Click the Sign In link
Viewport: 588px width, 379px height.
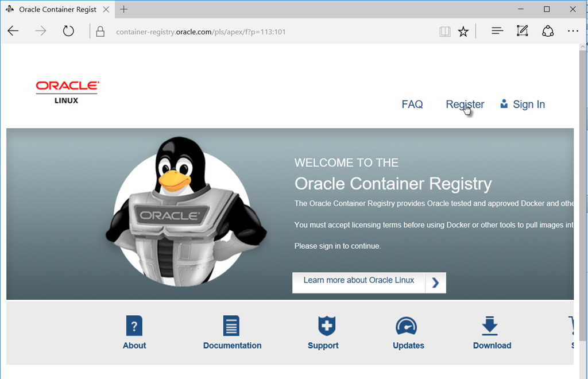click(x=528, y=105)
